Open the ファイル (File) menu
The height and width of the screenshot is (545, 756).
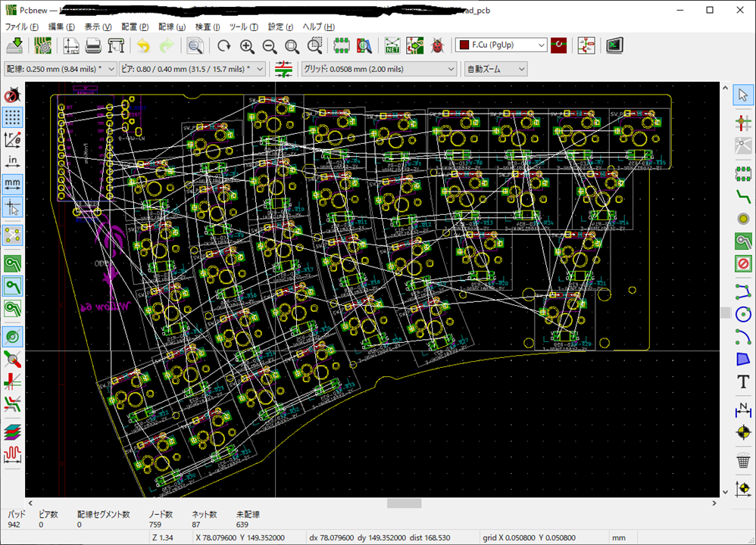point(22,26)
